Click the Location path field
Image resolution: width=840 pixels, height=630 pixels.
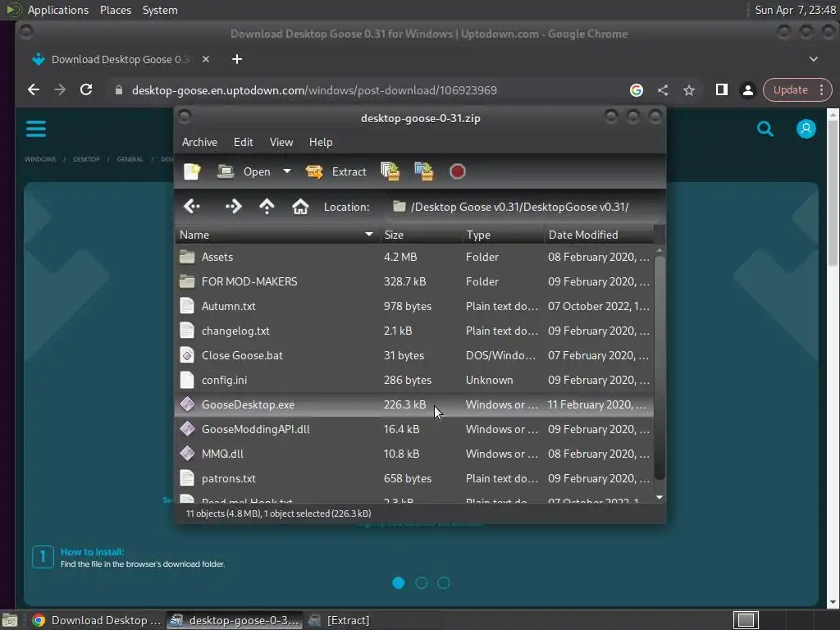[523, 207]
